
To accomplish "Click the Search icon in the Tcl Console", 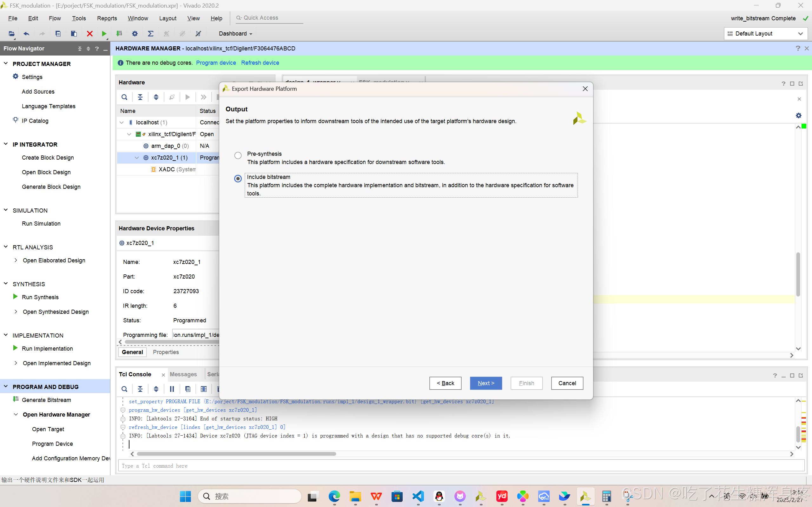I will point(124,389).
